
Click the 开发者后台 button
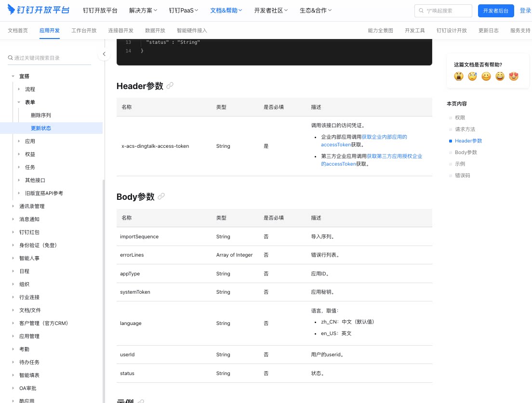point(496,11)
